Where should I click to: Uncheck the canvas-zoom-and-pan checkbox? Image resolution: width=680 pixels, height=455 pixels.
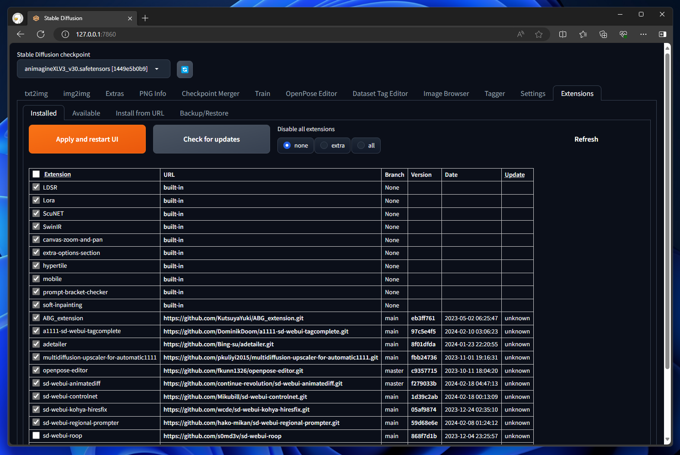(x=36, y=239)
